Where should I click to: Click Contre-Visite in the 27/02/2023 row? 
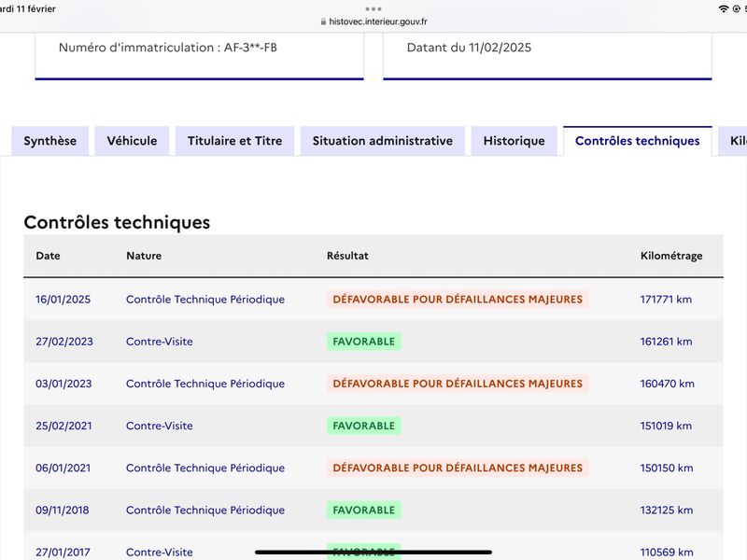click(160, 342)
